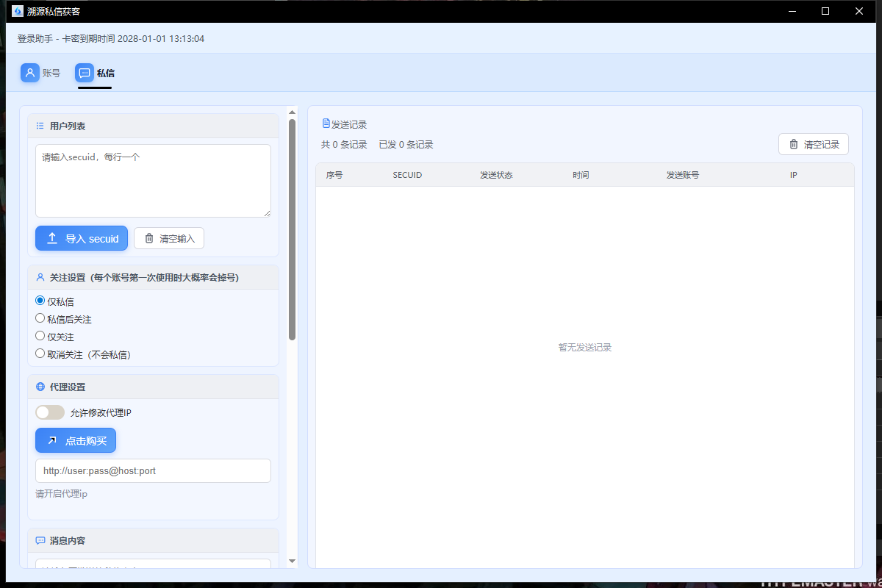This screenshot has width=882, height=588.
Task: Switch to the 账号 tab
Action: point(51,73)
